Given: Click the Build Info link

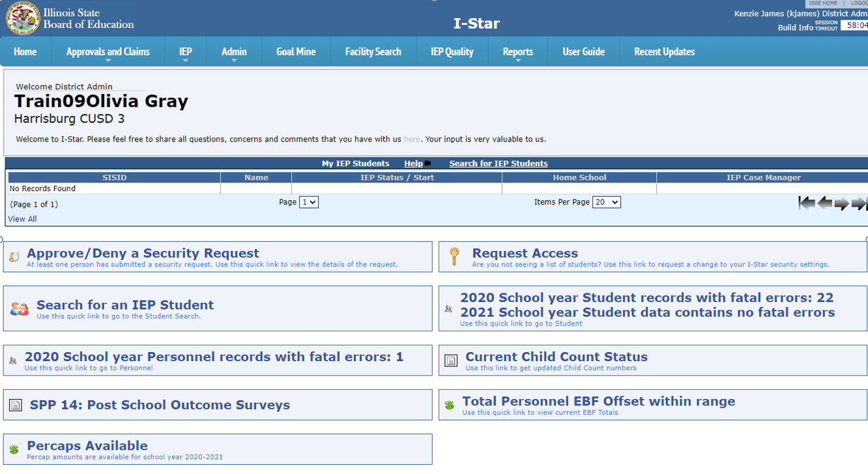Looking at the screenshot, I should (795, 27).
